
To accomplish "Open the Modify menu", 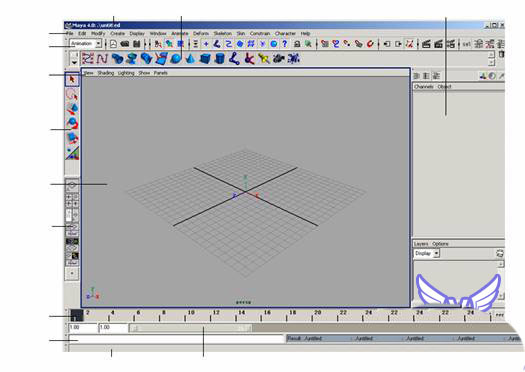I will (98, 34).
